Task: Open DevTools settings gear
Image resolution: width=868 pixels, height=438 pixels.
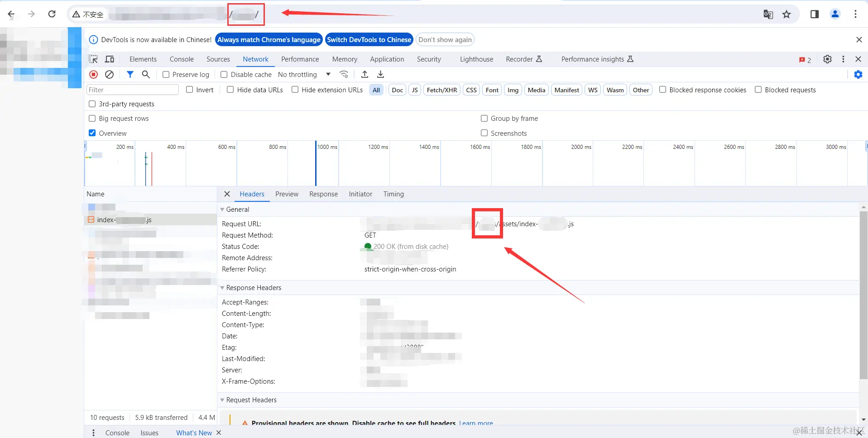Action: [827, 59]
